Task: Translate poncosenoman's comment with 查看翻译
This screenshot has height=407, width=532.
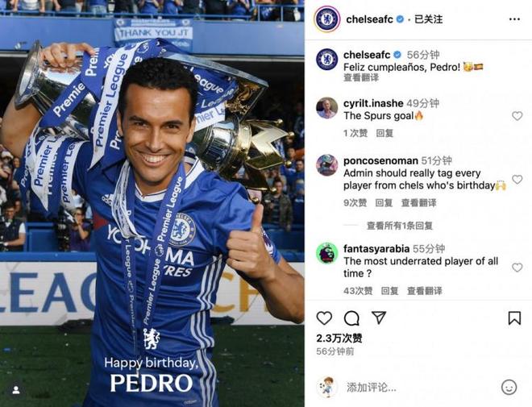Action: click(418, 203)
